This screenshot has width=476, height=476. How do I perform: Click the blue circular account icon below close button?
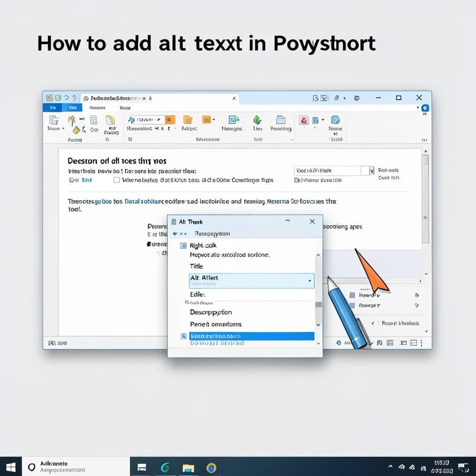(425, 108)
